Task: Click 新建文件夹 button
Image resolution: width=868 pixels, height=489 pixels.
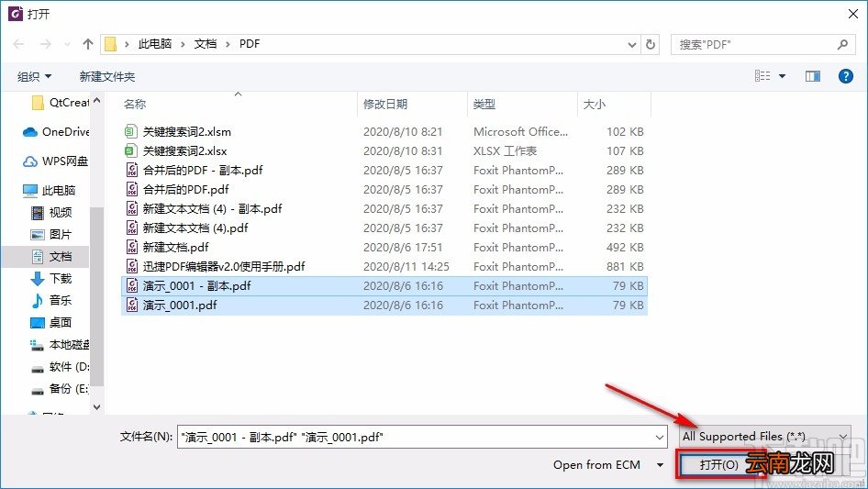Action: 106,76
